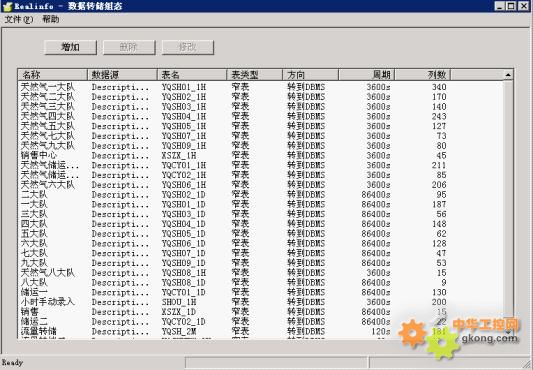This screenshot has width=533, height=370.
Task: Click the 增加 button
Action: pyautogui.click(x=70, y=47)
